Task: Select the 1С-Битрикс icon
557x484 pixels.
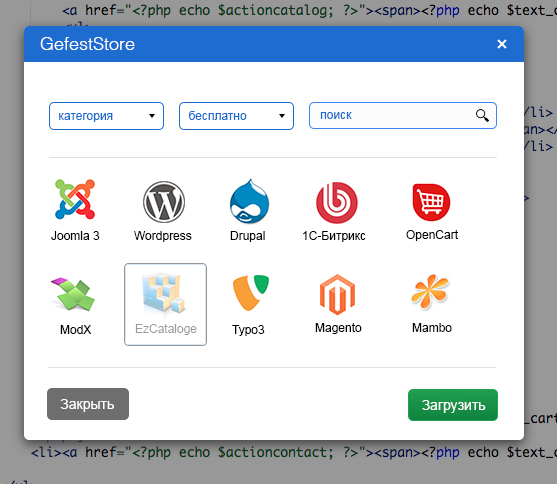Action: point(336,202)
